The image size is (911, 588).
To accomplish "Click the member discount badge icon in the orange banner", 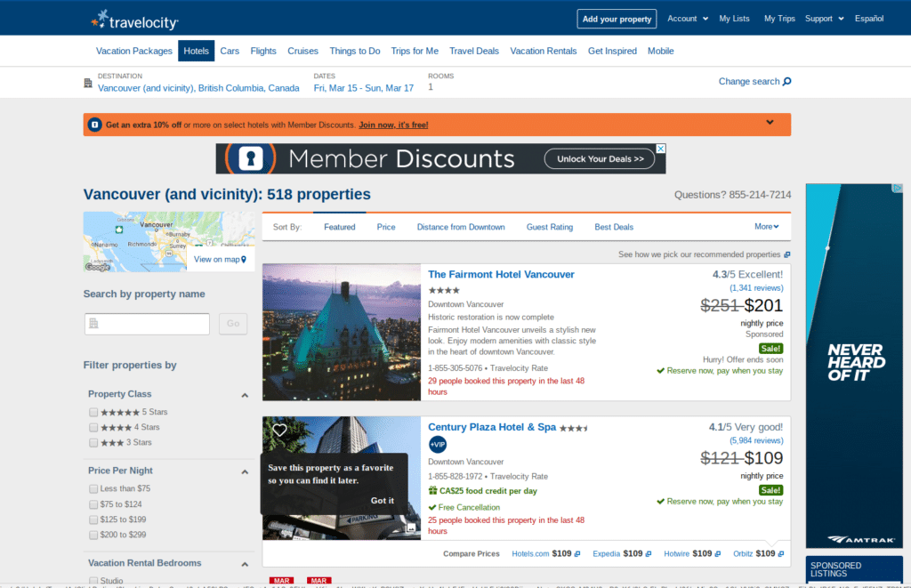I will click(94, 125).
